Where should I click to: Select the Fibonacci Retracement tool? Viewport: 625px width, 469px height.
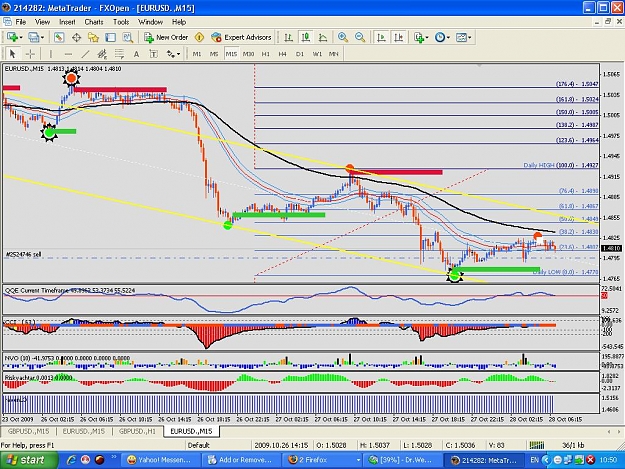119,54
